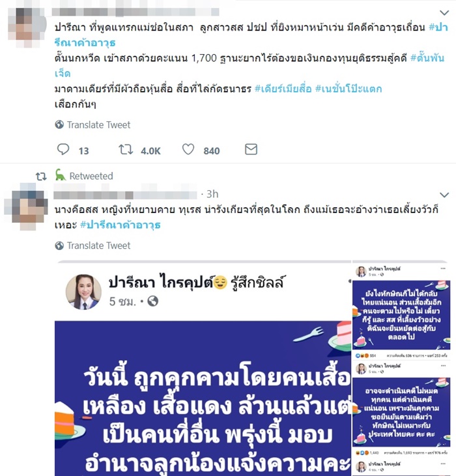Click the blurred avatar of first tweet author
Screen dimensions: 456x476
point(27,27)
